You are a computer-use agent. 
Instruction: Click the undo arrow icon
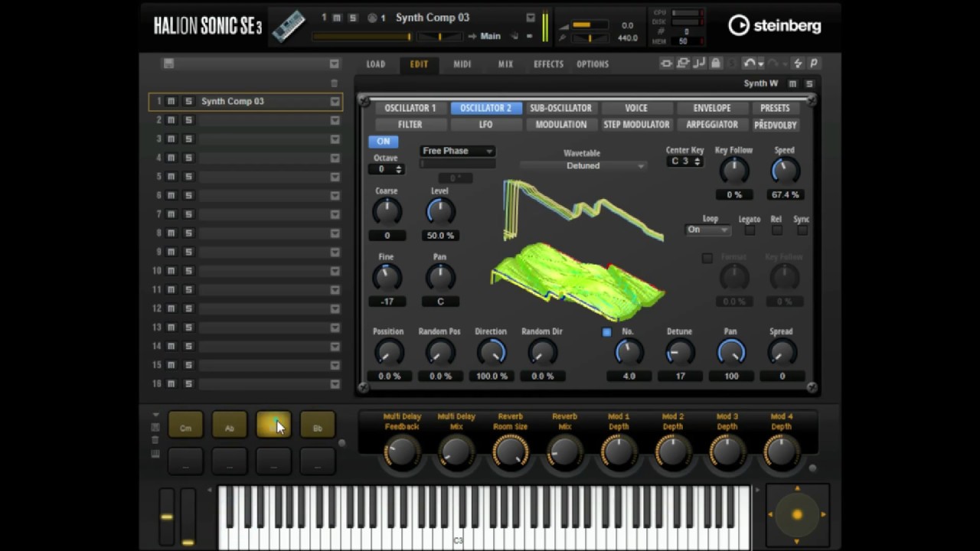[x=750, y=64]
